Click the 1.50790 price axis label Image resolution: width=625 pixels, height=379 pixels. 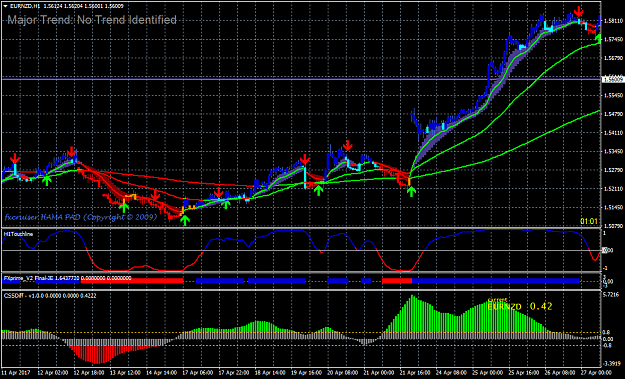coord(613,226)
